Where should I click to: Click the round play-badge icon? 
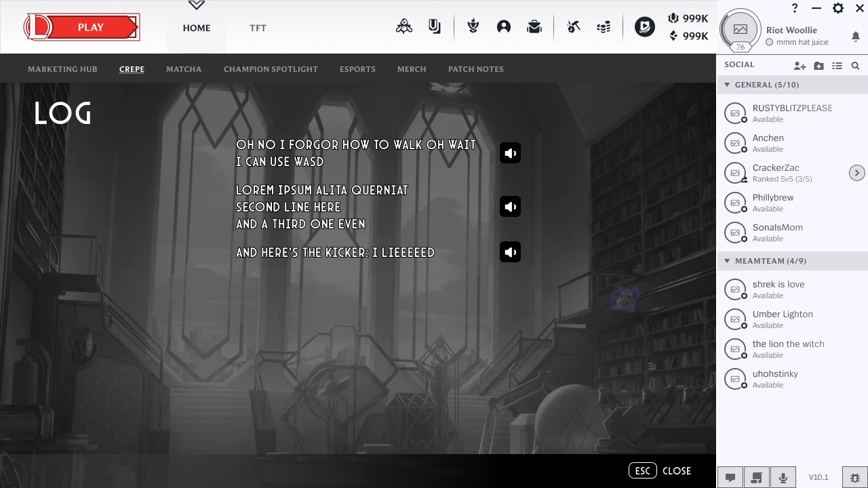coord(645,27)
